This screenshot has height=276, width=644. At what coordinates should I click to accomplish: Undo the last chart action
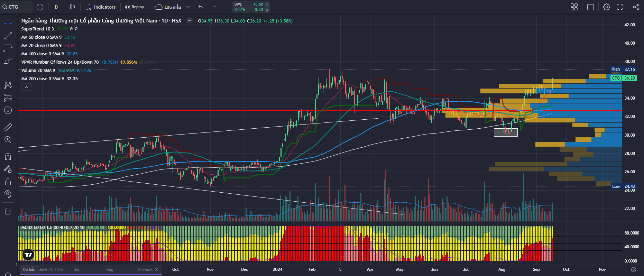click(x=201, y=7)
